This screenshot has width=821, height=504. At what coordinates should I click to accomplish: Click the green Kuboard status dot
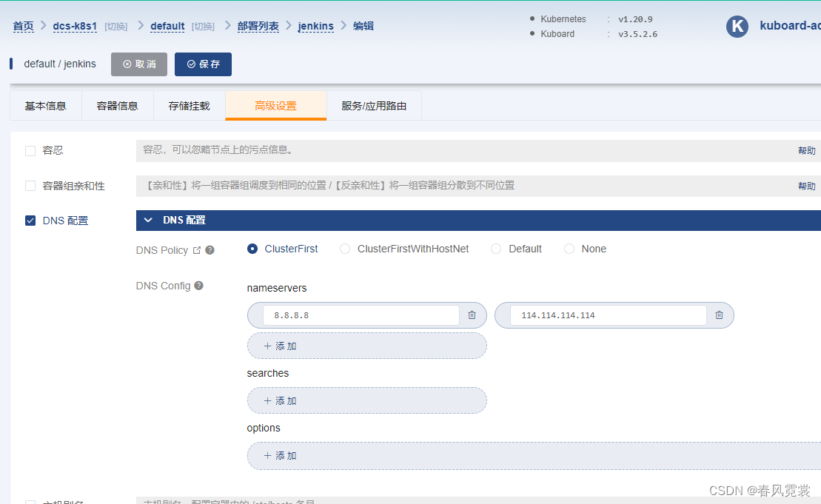(x=531, y=33)
